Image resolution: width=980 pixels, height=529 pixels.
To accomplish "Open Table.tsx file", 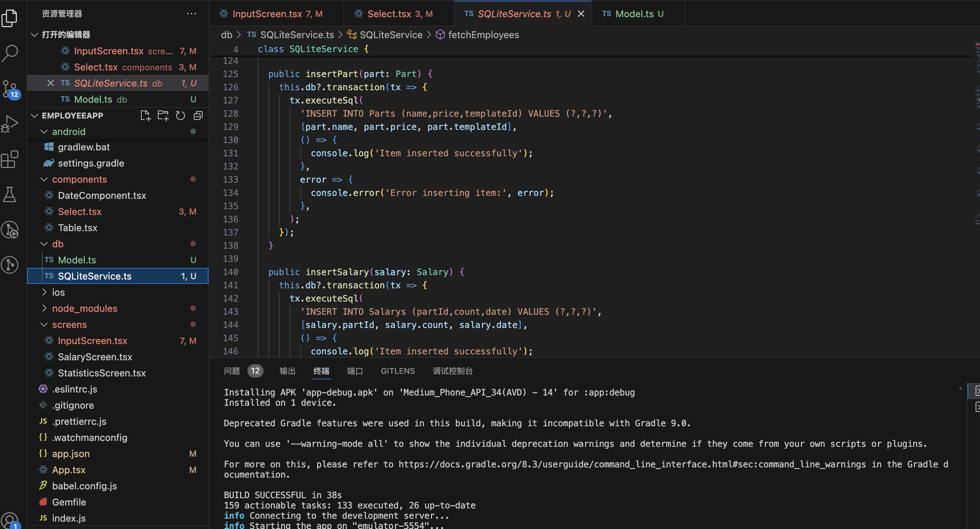I will (118, 228).
